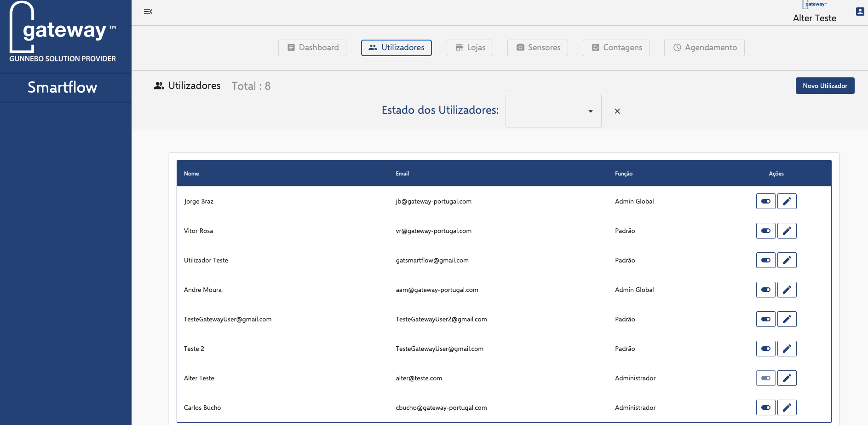
Task: Edit Vitor Rosa user entry
Action: point(787,231)
